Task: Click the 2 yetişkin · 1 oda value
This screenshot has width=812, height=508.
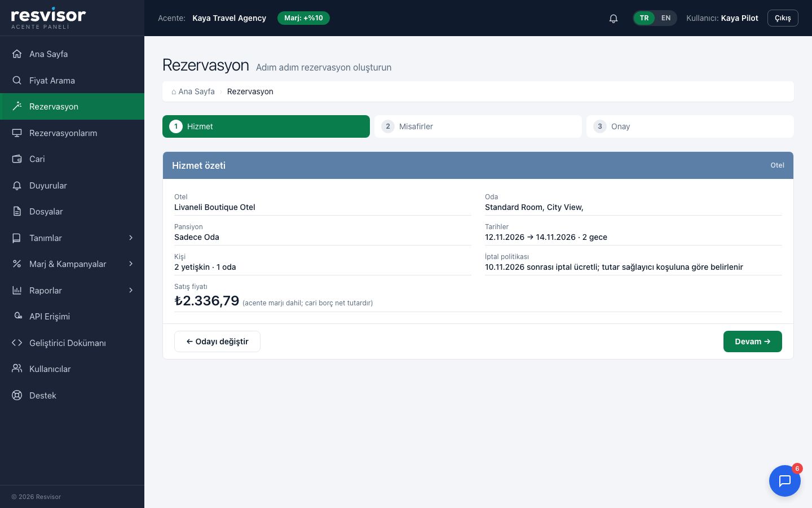Action: pyautogui.click(x=205, y=267)
